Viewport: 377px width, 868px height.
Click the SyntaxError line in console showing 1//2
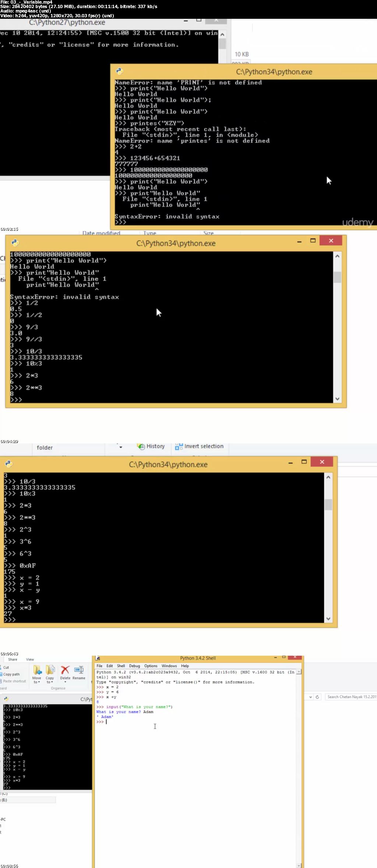(x=64, y=297)
